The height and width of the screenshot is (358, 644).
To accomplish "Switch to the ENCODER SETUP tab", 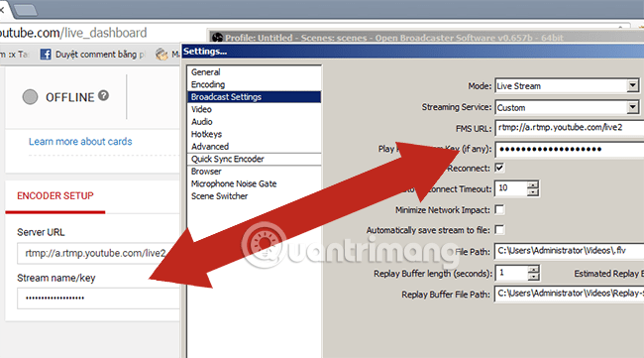I will pos(55,196).
